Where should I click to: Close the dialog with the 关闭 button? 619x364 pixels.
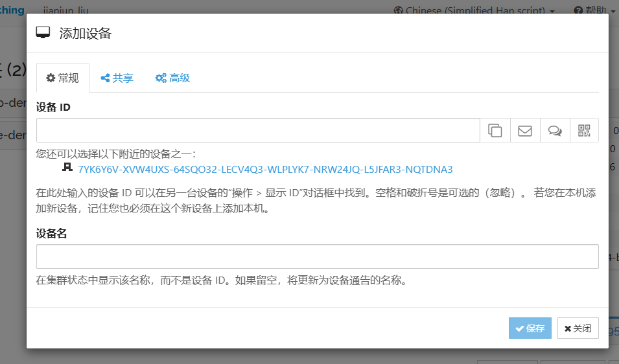coord(578,328)
